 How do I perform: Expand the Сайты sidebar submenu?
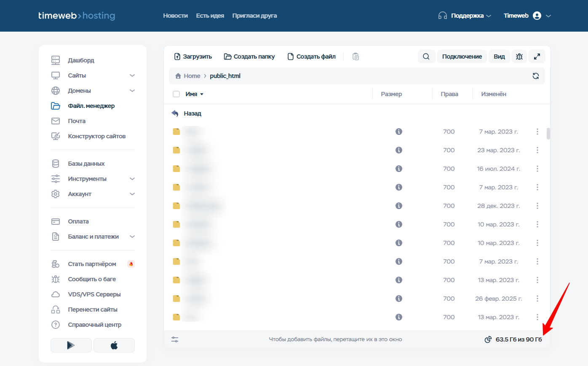(132, 75)
